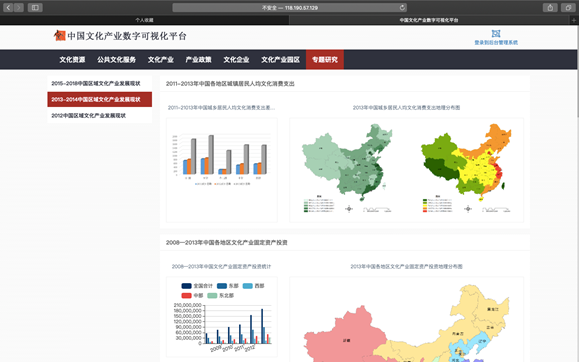Viewport: 579px width, 362px height.
Task: Open the 公共文化服务 navigation menu
Action: tap(116, 59)
